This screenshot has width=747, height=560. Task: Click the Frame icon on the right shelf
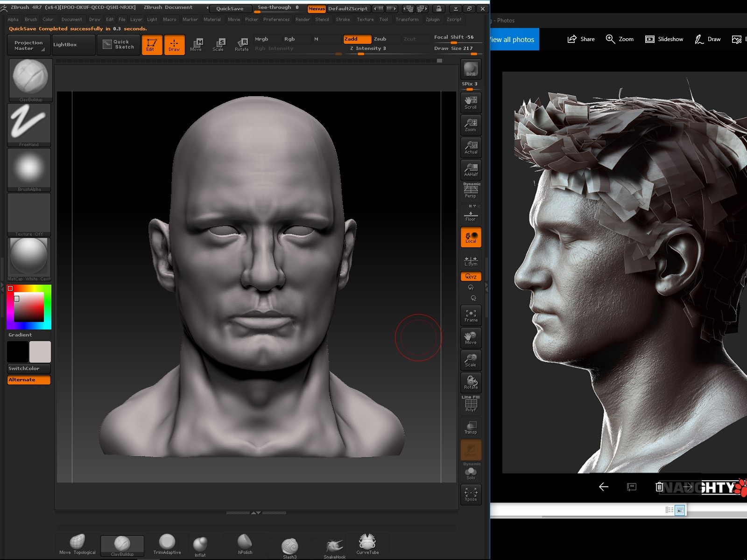point(471,315)
